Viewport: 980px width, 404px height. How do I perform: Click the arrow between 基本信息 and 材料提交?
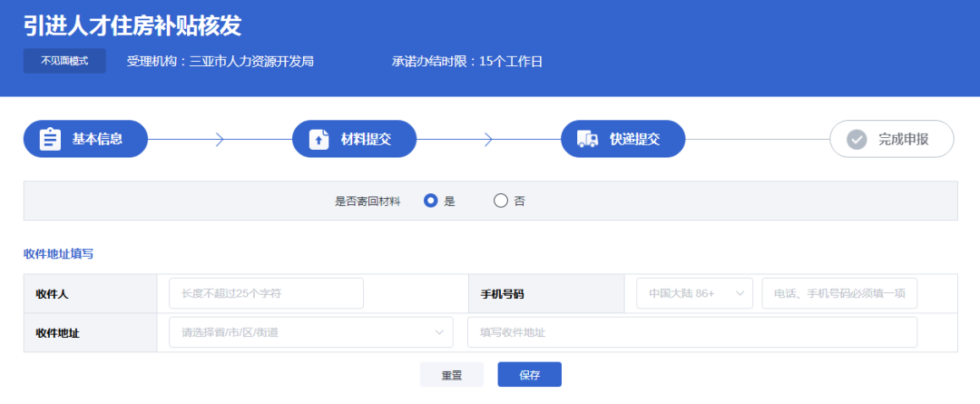(220, 139)
